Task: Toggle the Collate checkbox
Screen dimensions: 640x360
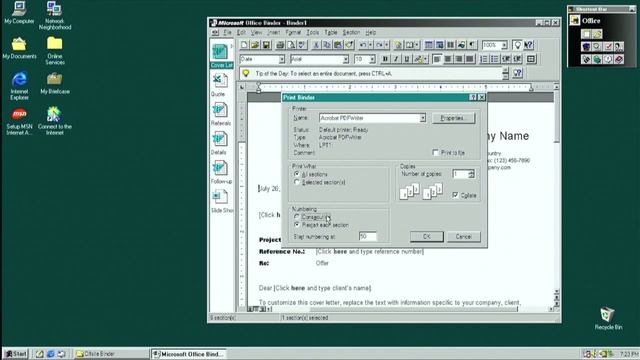Action: click(x=456, y=195)
